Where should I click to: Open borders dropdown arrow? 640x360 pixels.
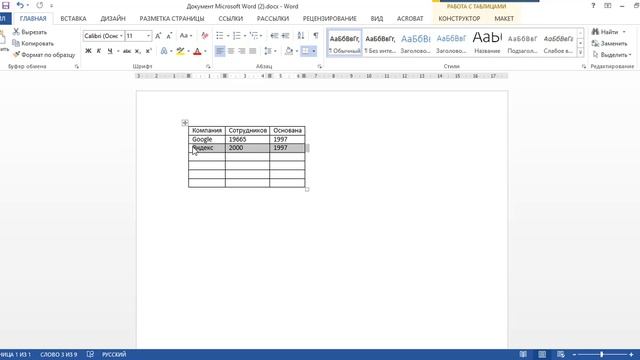314,51
